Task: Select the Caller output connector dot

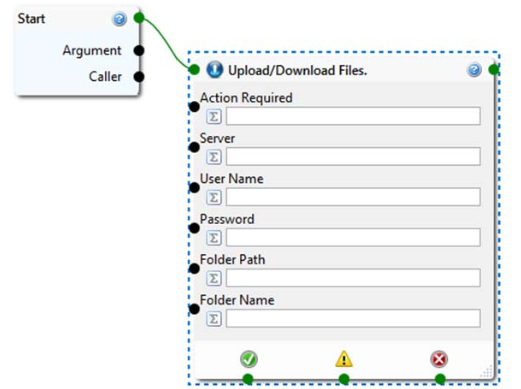Action: (x=139, y=77)
